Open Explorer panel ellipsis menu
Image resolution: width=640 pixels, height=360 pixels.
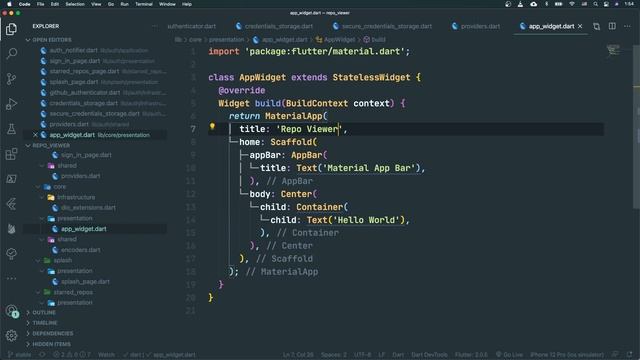tap(155, 26)
